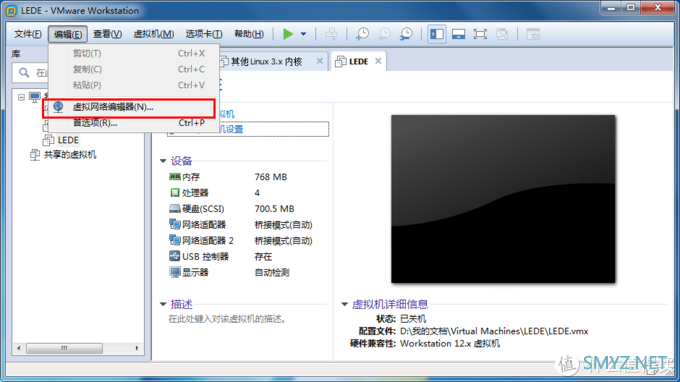
Task: Click the globe icon beside 虚拟网络编辑器
Action: click(x=58, y=107)
